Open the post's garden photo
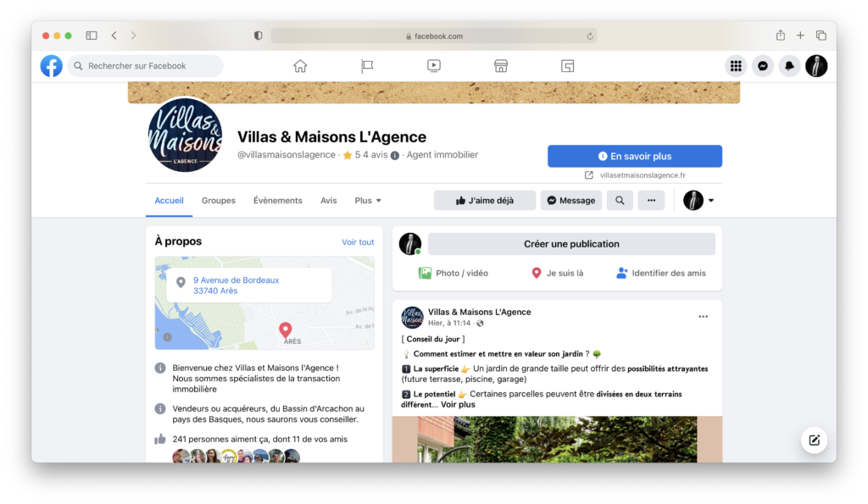This screenshot has width=868, height=504. 557,440
